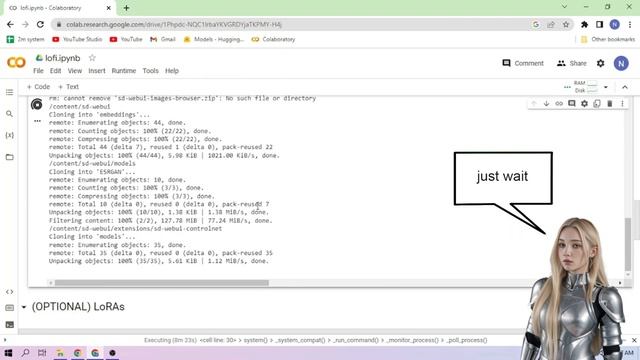Viewport: 640px width, 360px height.
Task: Delete the current cell
Action: click(x=609, y=104)
